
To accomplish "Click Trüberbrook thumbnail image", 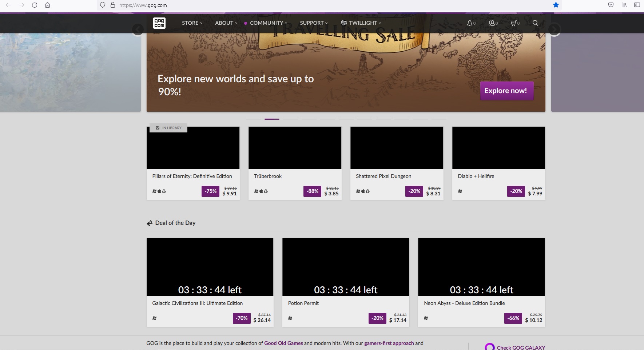I will [x=295, y=148].
